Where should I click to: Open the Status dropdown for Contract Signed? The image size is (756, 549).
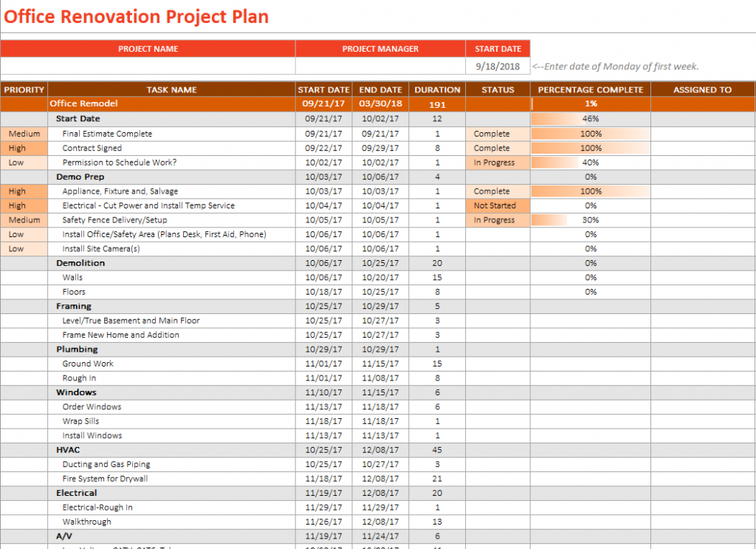498,148
